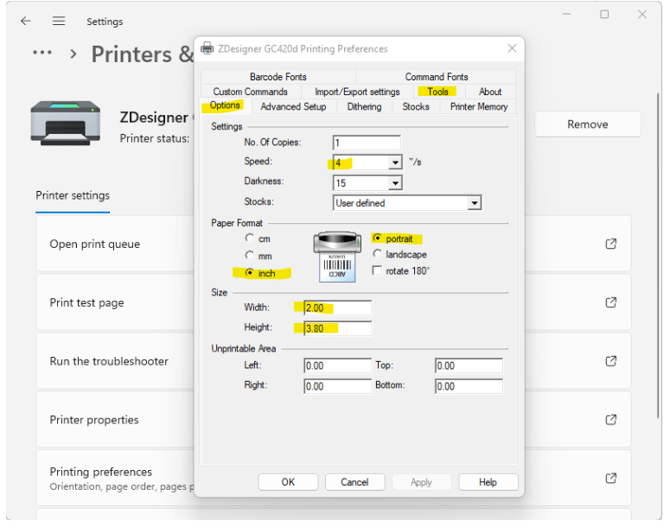Open the Import/Export settings tab
The image size is (670, 527).
(357, 91)
